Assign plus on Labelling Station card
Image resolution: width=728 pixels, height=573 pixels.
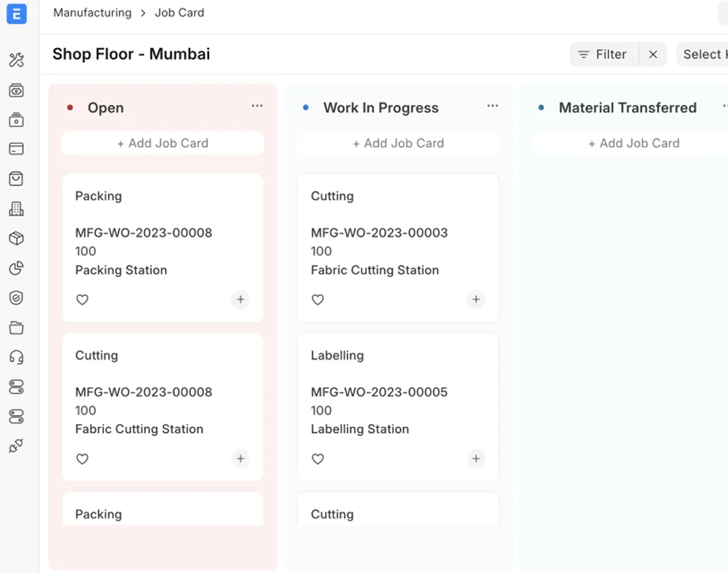(476, 458)
